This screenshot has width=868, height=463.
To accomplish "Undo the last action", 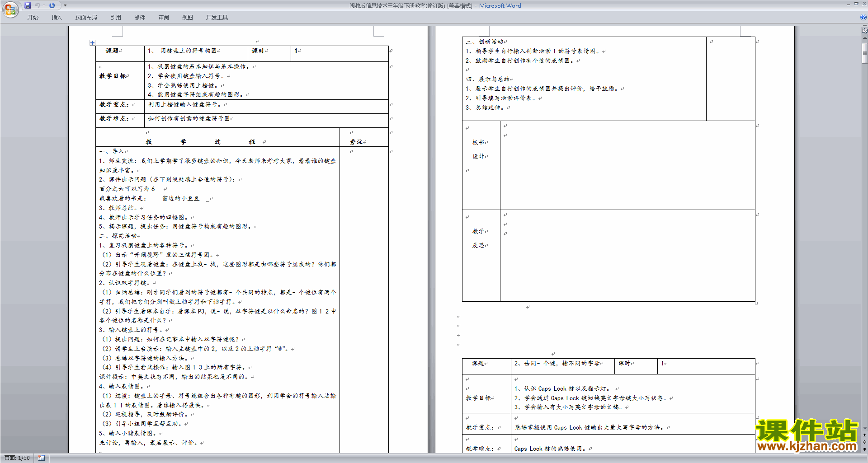I will [38, 5].
